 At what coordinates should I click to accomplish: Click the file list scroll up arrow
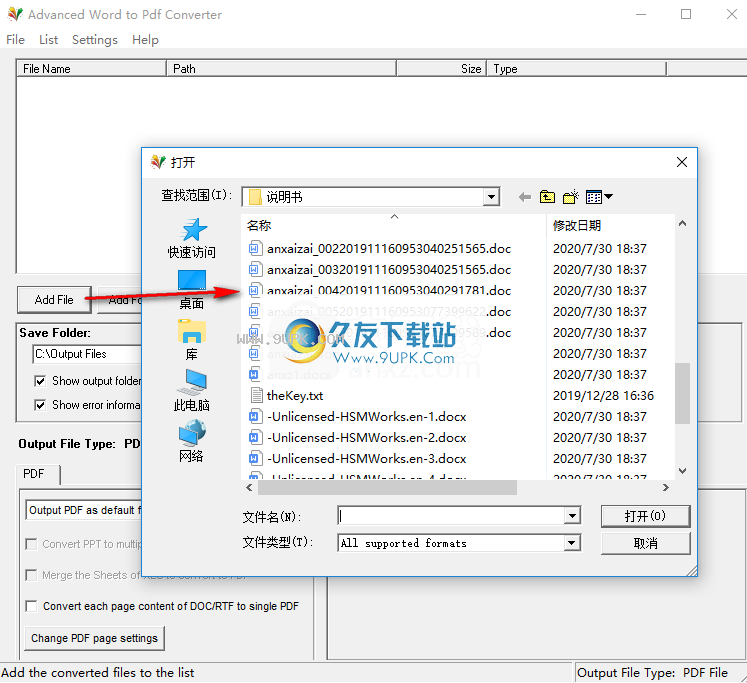click(x=682, y=223)
